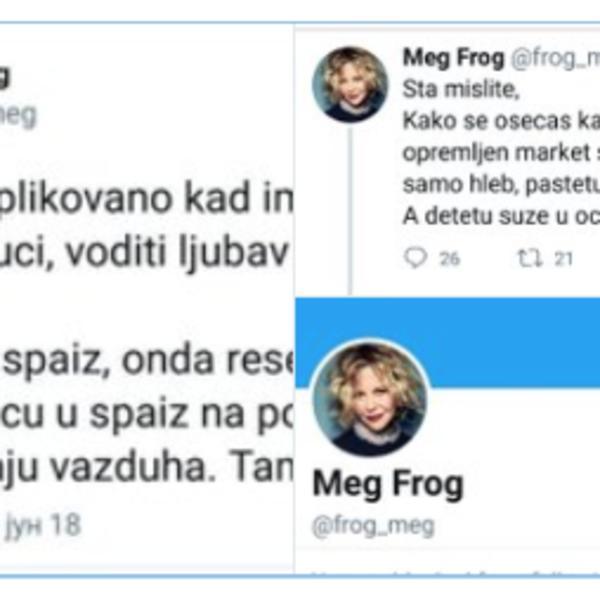Viewport: 600px width, 600px height.
Task: Click the large Meg Frog profile name
Action: coord(388,485)
